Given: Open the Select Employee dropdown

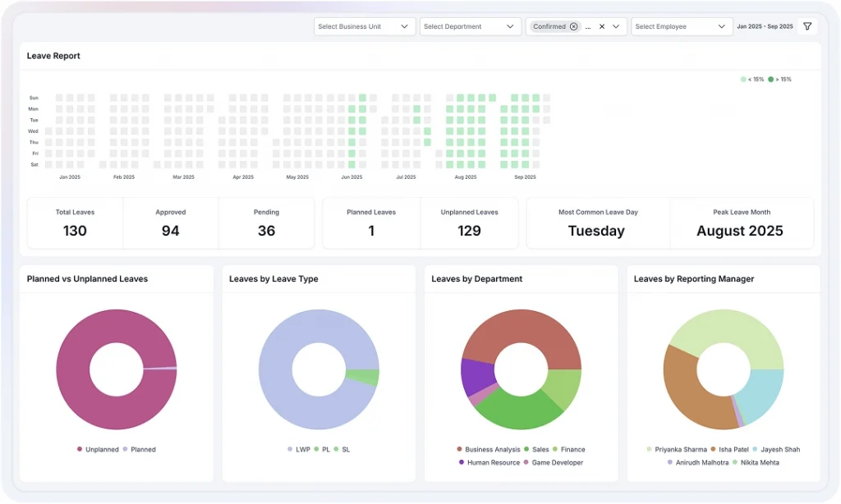Looking at the screenshot, I should click(681, 26).
